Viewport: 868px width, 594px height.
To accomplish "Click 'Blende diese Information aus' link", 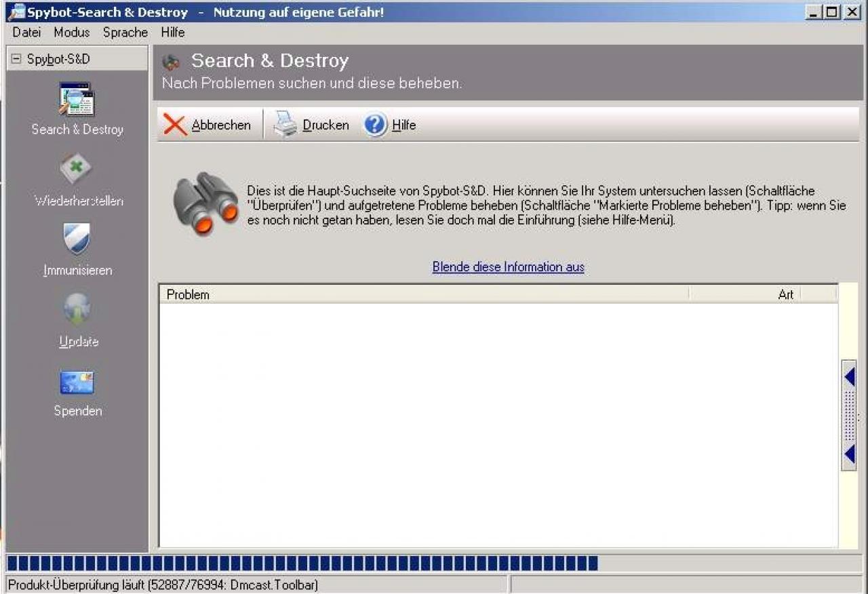I will pyautogui.click(x=509, y=267).
